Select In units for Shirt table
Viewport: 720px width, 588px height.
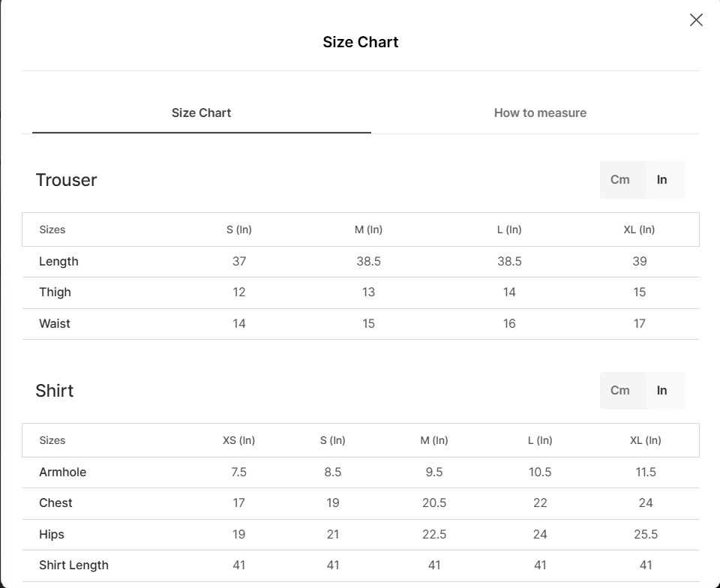pos(662,390)
